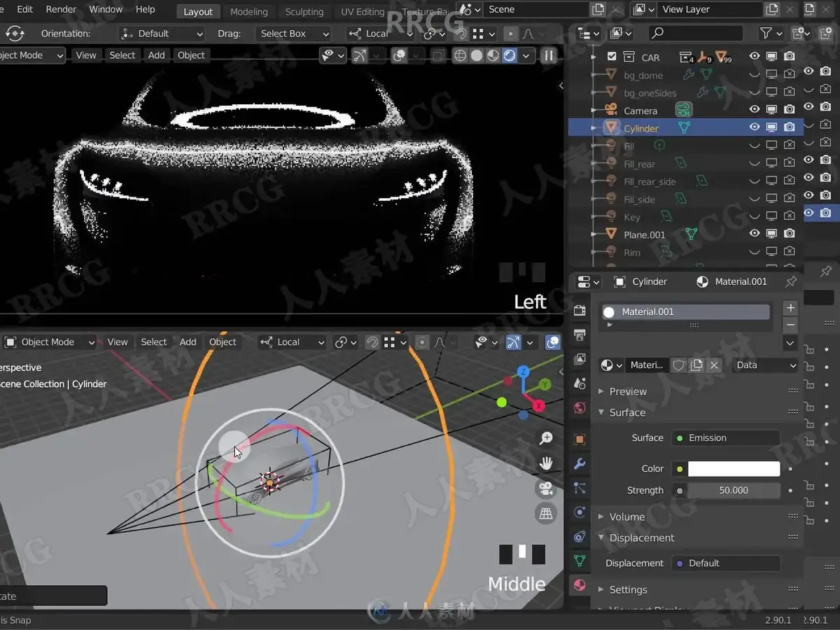840x630 pixels.
Task: Toggle Camera object eye visibility
Action: pos(755,110)
